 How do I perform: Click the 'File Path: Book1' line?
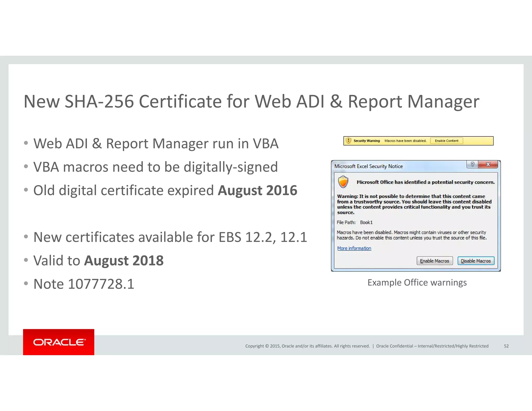pos(355,222)
